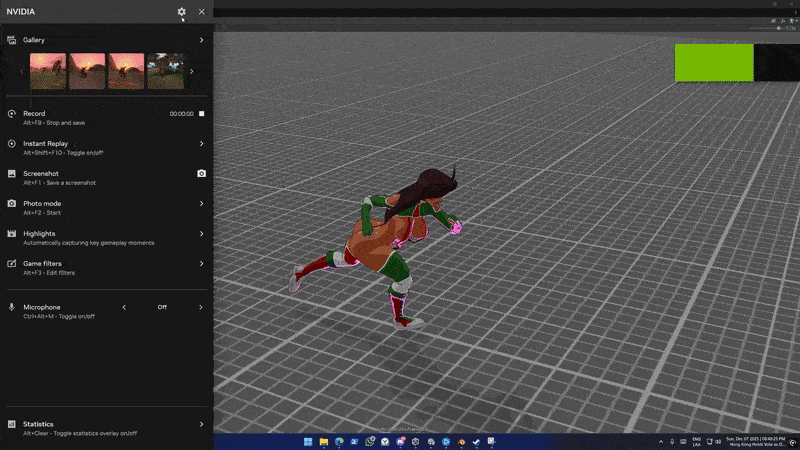Close the NVIDIA overlay panel
Screen dimensions: 800x450
(202, 11)
